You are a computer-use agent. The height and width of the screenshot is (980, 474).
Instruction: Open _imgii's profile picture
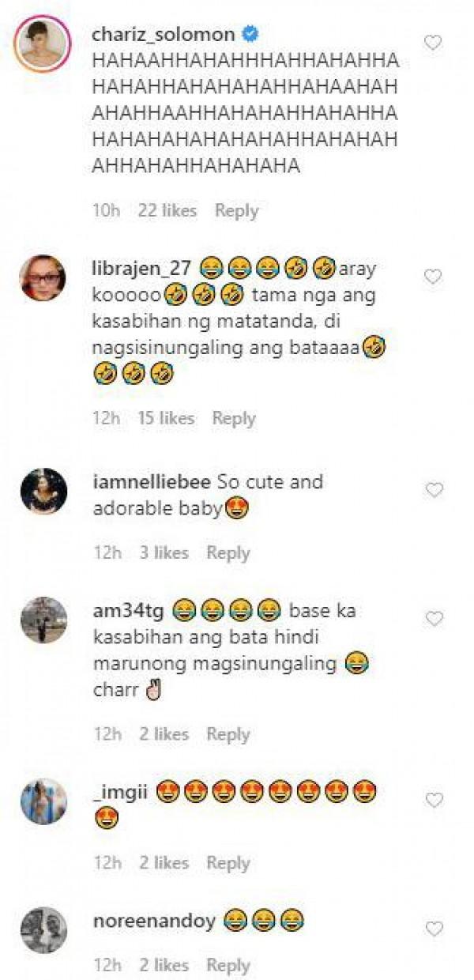pyautogui.click(x=43, y=801)
